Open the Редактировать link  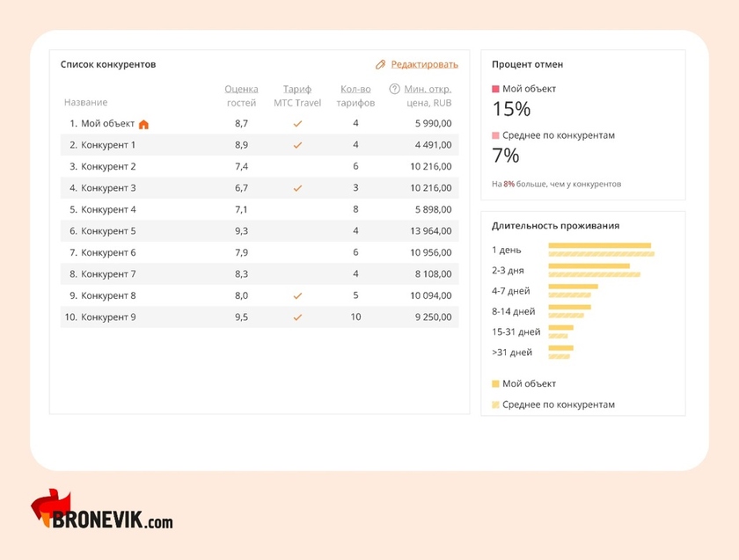(x=424, y=64)
